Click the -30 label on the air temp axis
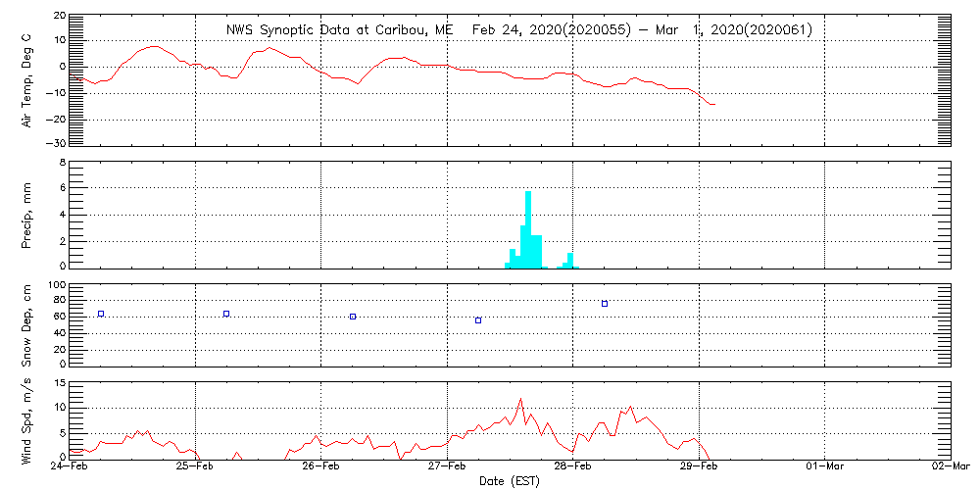980x490 pixels. [55, 143]
